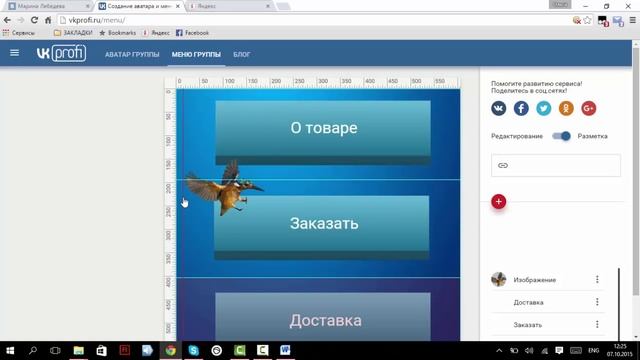Share via Twitter social icon

[543, 108]
